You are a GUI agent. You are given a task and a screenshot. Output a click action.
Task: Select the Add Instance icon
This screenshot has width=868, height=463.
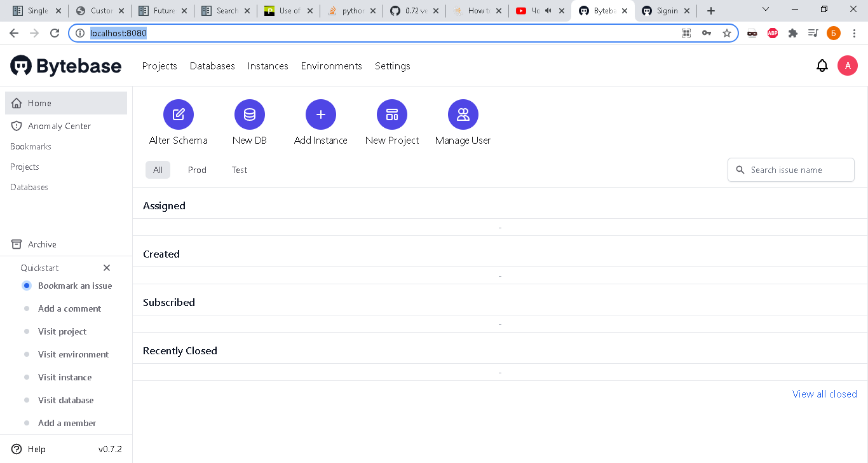[321, 114]
